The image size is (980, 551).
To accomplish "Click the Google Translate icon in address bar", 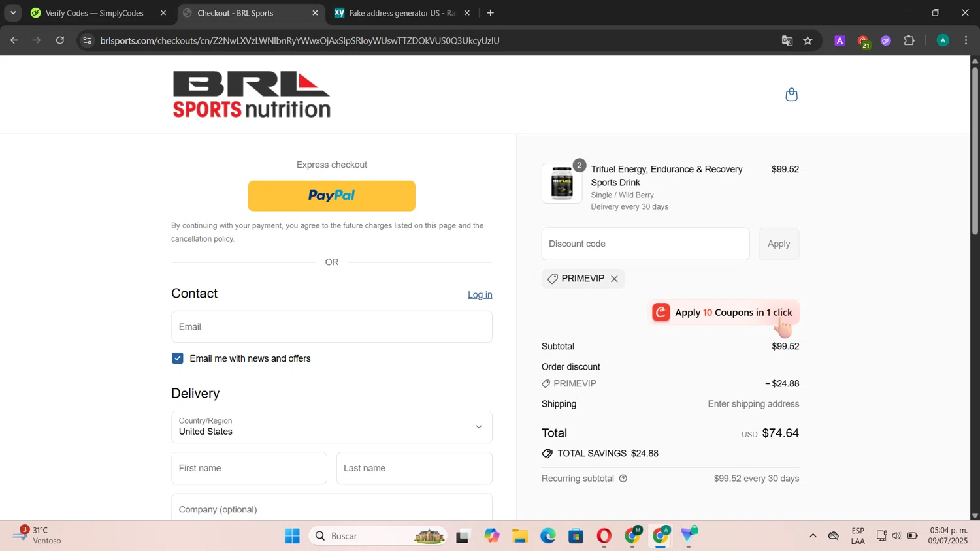I will point(787,40).
